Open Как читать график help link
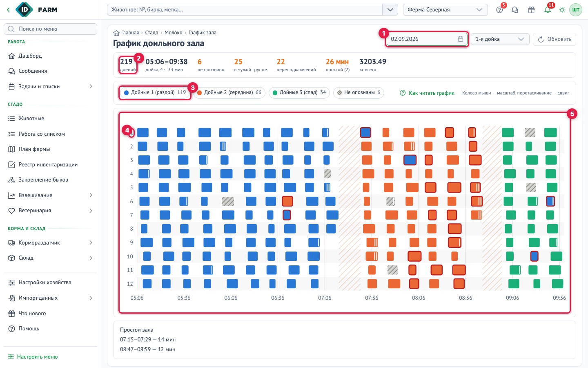The width and height of the screenshot is (588, 368). click(427, 93)
